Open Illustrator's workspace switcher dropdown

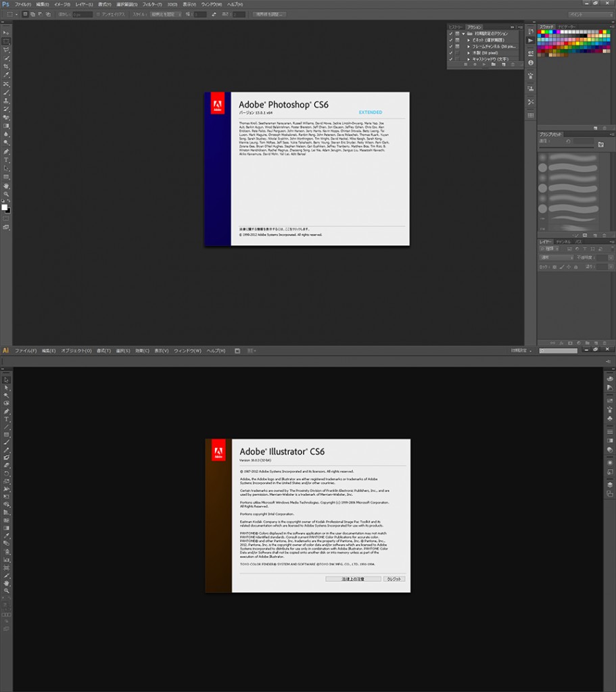[521, 351]
